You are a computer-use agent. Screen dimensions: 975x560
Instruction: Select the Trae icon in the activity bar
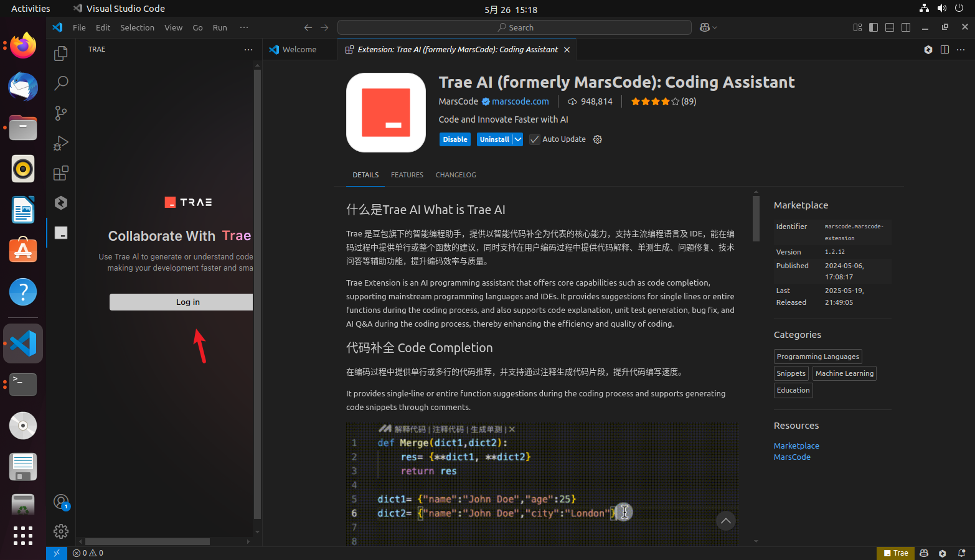pos(60,233)
